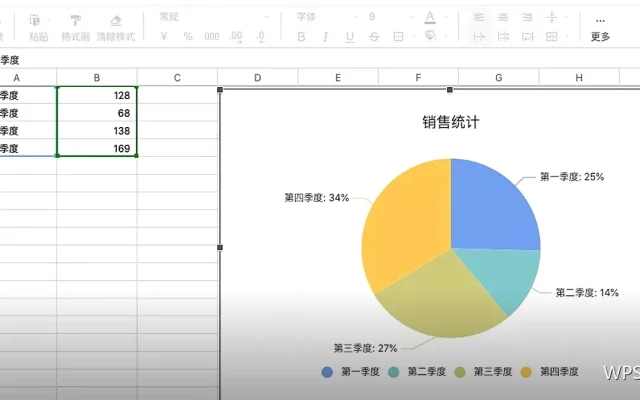Select column H header

579,78
